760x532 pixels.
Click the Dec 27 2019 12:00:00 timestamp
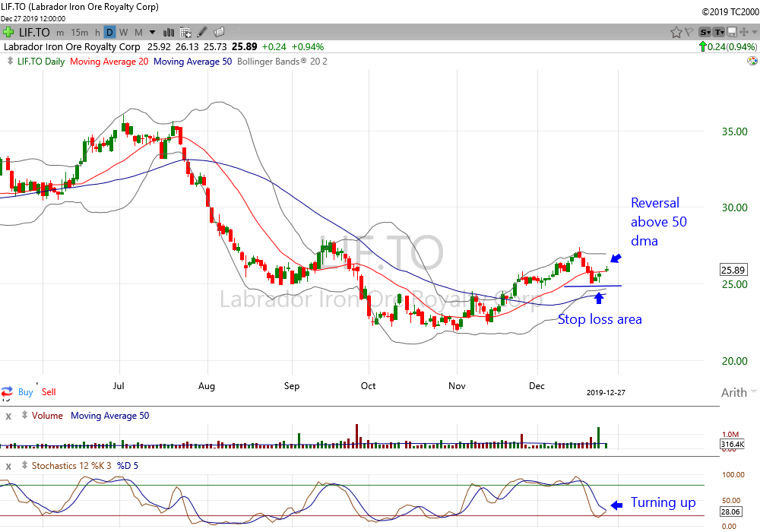pos(33,18)
